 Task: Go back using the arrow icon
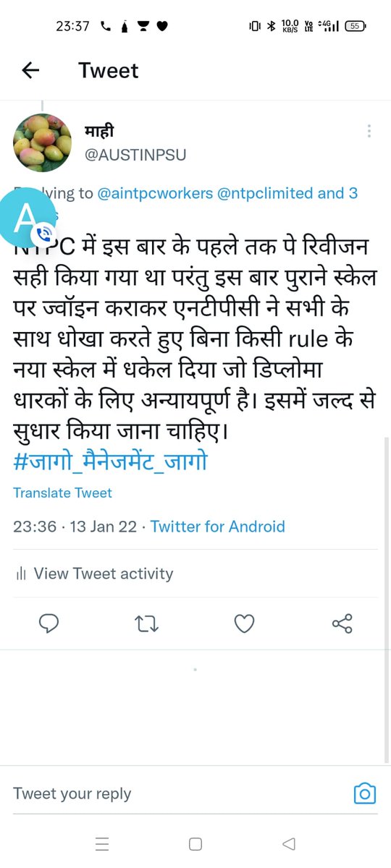click(x=30, y=70)
